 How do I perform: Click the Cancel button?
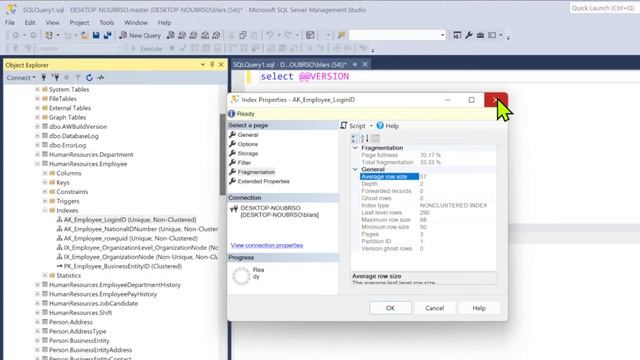pos(434,308)
